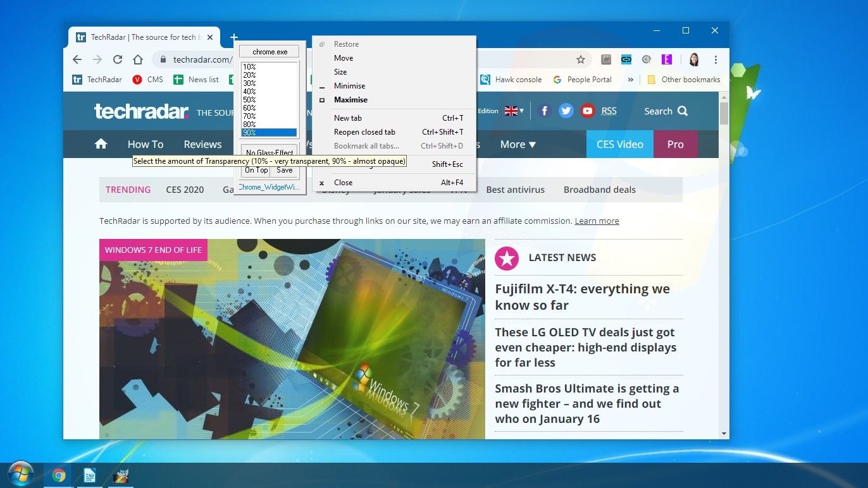The width and height of the screenshot is (868, 488).
Task: Open the Fujifilm X-T4 headline
Action: [582, 297]
